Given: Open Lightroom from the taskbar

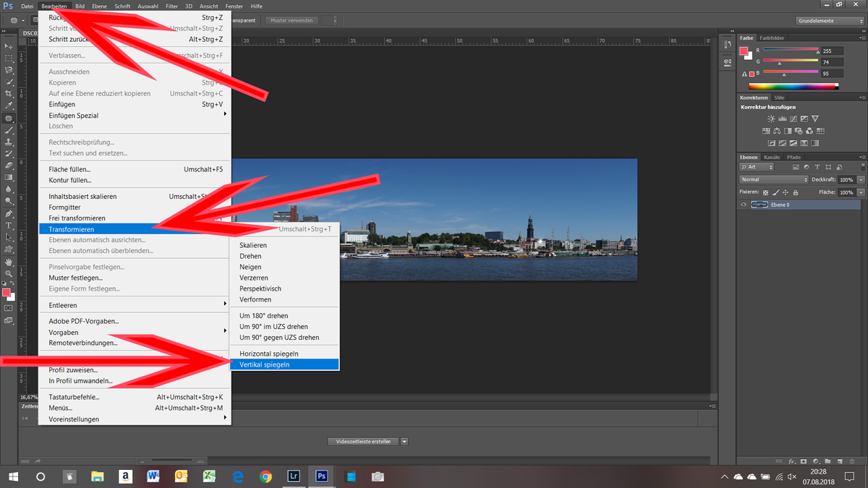Looking at the screenshot, I should [294, 476].
